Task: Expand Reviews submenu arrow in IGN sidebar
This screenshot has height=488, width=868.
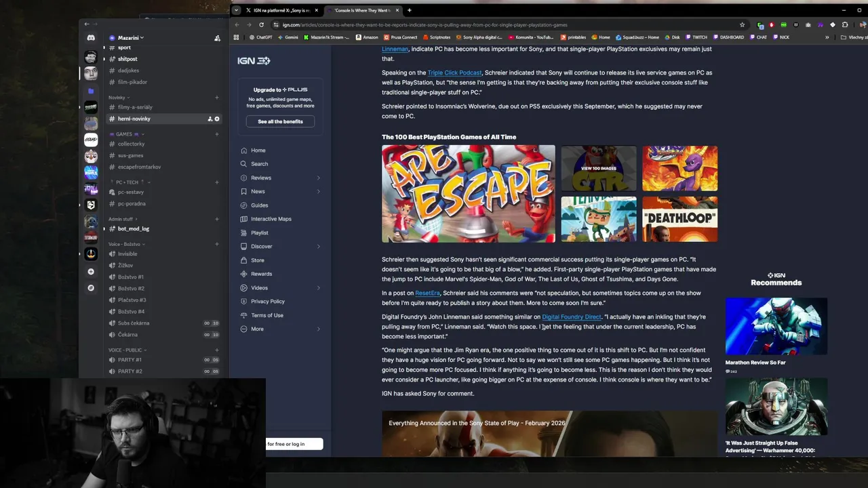Action: click(x=319, y=178)
